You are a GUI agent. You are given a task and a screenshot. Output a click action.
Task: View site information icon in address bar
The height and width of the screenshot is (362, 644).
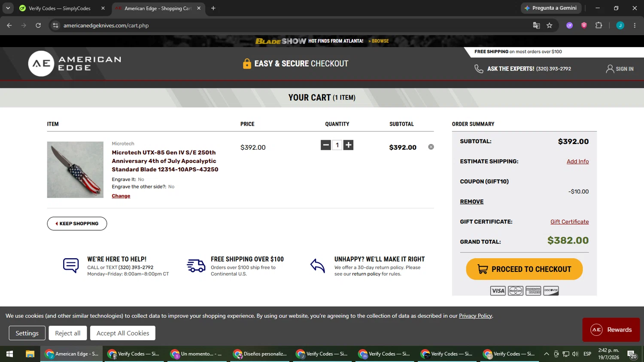[55, 25]
